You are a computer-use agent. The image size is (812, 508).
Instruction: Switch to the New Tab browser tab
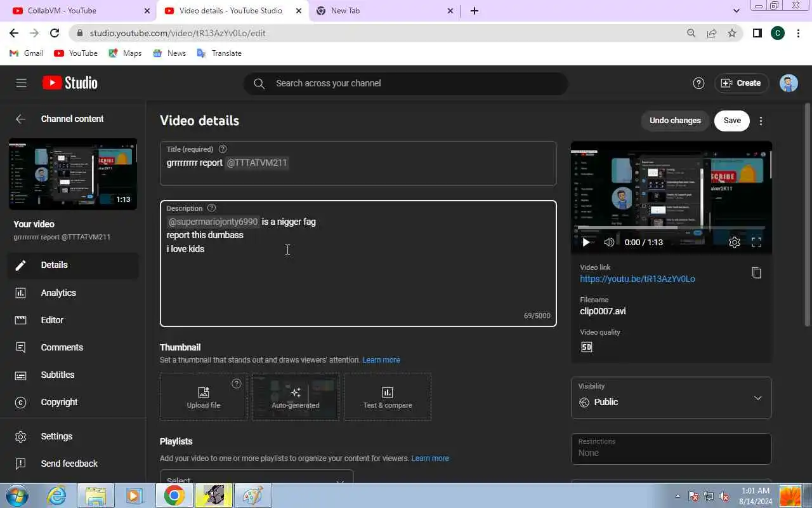click(x=383, y=11)
